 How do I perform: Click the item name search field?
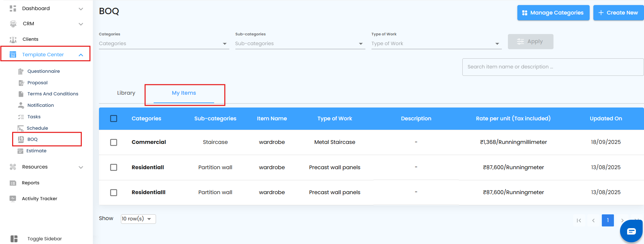click(552, 67)
